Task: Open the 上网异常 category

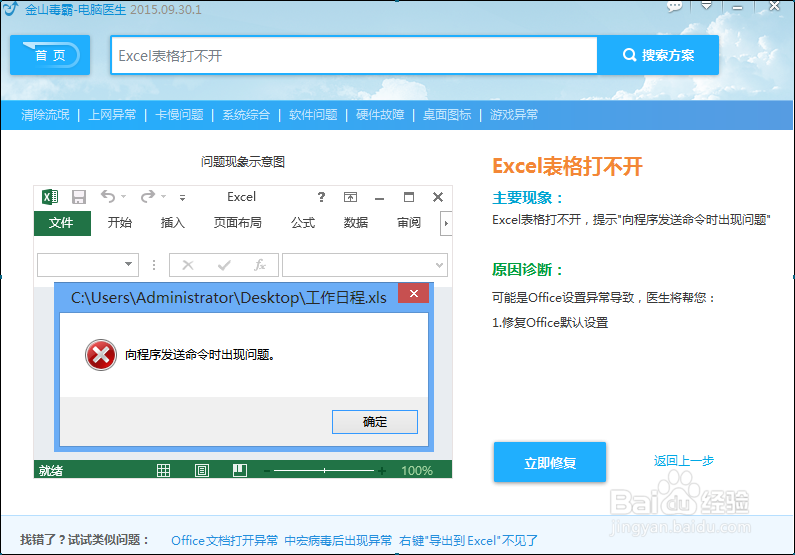Action: [112, 115]
